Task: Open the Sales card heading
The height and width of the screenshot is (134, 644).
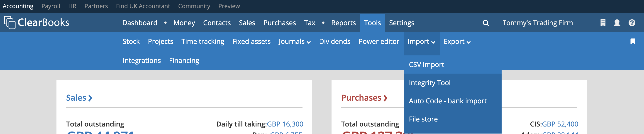Action: coord(79,98)
